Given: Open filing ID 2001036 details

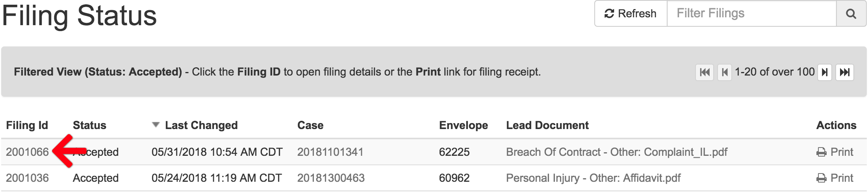Looking at the screenshot, I should coord(27,178).
